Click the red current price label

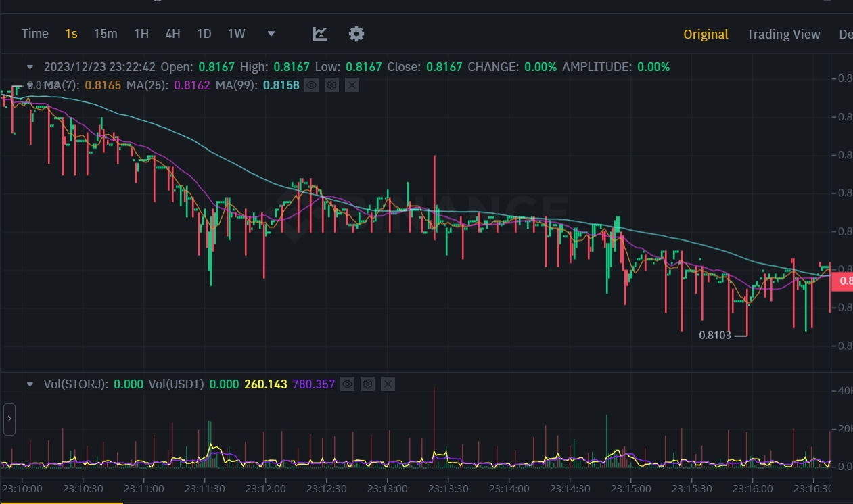[x=842, y=281]
